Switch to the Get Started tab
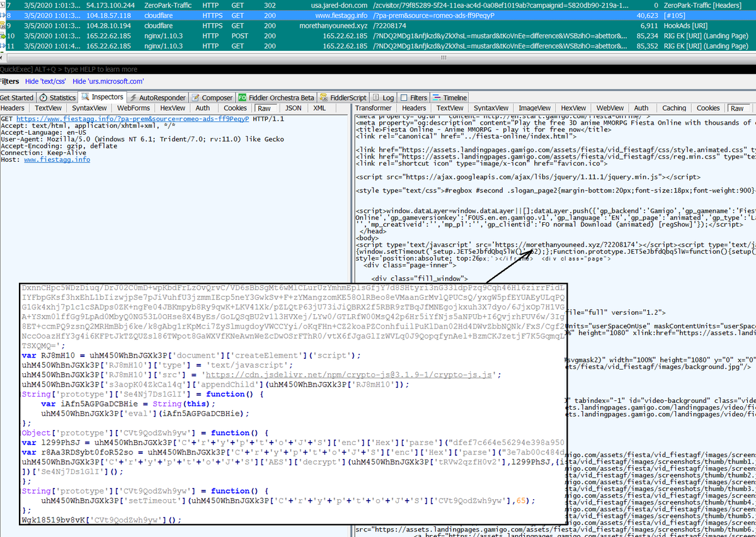 coord(17,98)
